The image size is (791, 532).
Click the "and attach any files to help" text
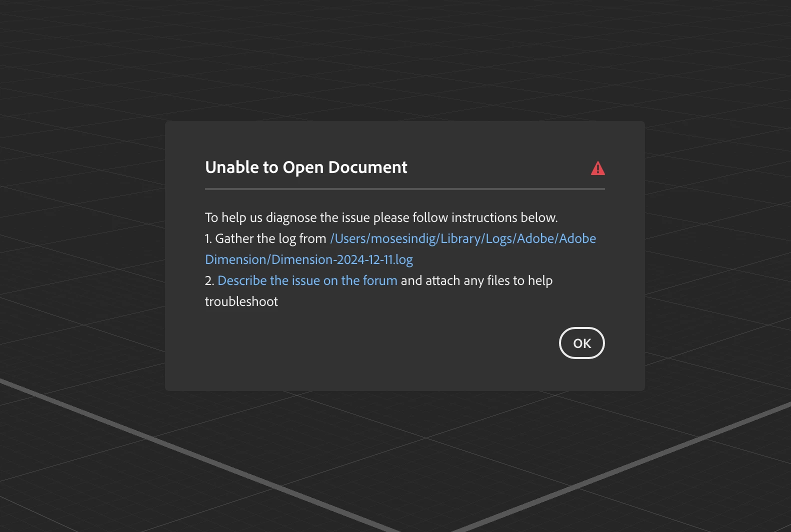(x=476, y=280)
